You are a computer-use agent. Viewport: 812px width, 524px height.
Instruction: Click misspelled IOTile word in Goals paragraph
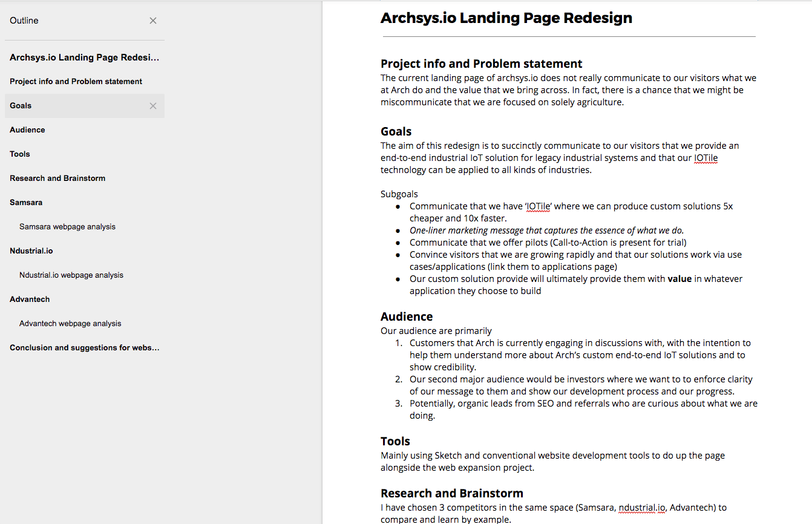pos(706,158)
